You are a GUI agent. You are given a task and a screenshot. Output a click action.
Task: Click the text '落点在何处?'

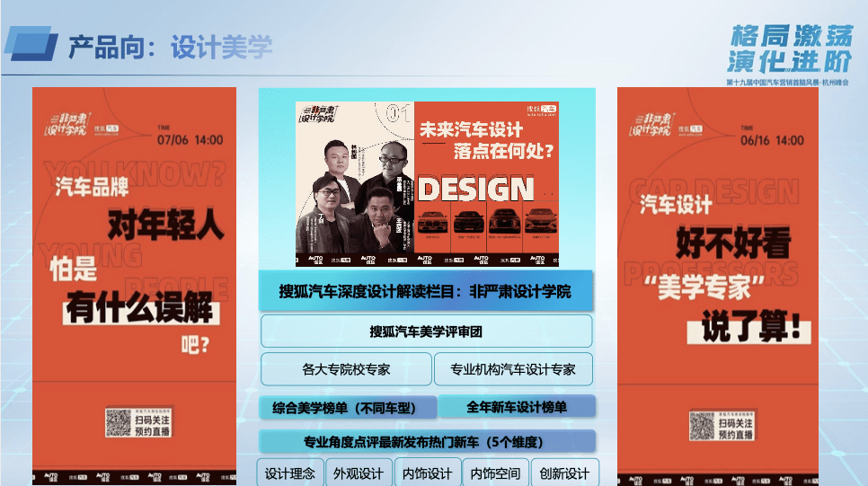(503, 151)
